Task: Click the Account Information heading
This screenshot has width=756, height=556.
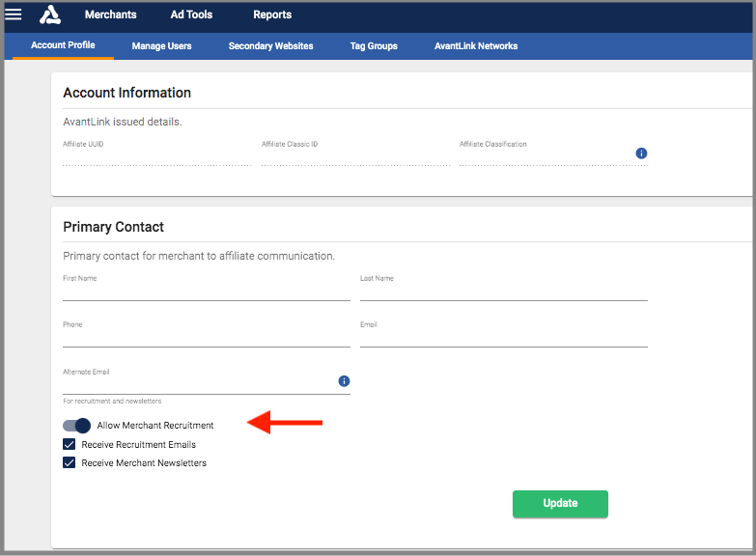Action: (x=126, y=93)
